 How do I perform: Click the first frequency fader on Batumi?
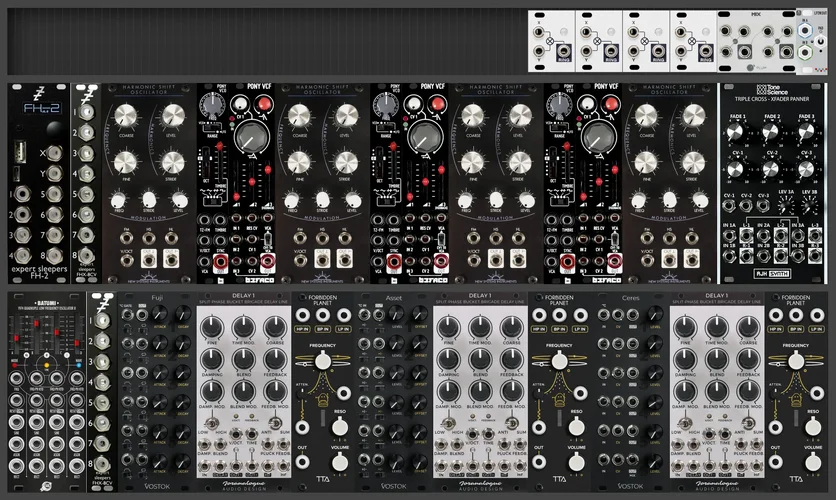(x=17, y=338)
